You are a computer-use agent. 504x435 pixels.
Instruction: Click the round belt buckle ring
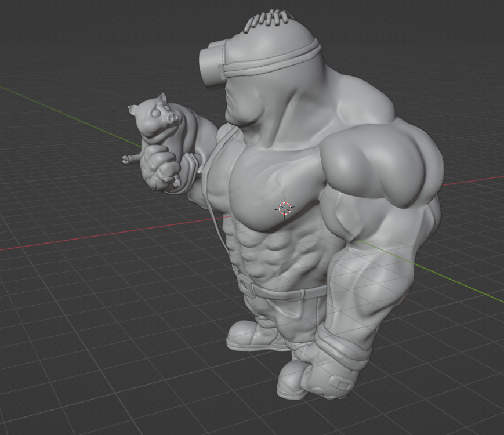(x=244, y=285)
